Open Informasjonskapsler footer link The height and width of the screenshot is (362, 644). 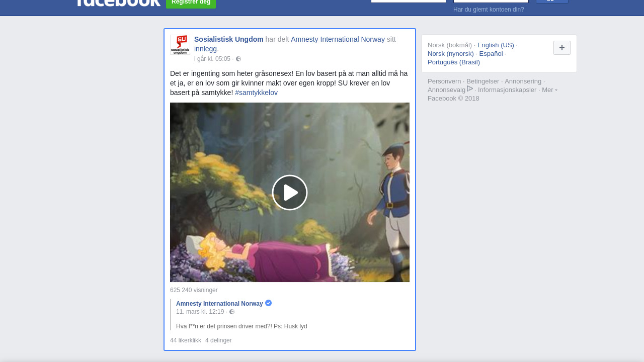[x=507, y=90]
